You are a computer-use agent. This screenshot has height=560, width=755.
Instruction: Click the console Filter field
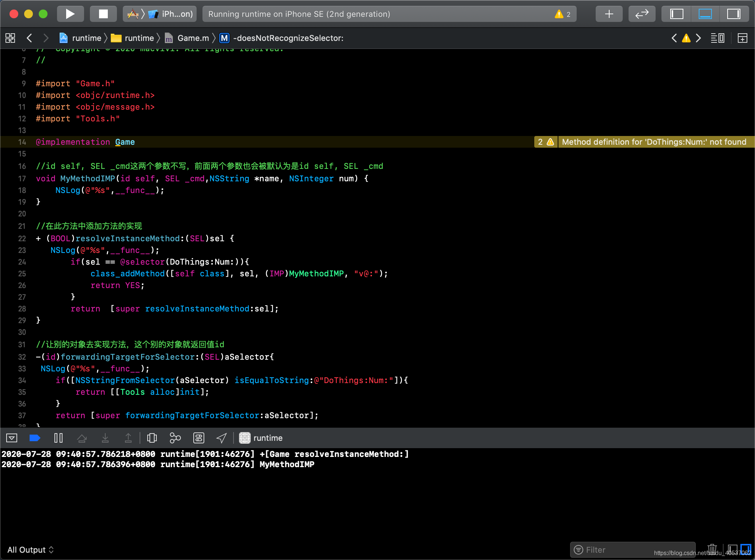pos(633,550)
